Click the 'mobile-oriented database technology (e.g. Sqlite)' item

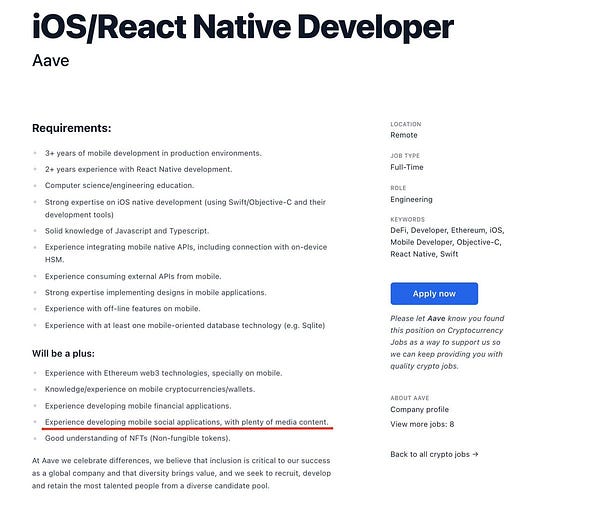[185, 325]
